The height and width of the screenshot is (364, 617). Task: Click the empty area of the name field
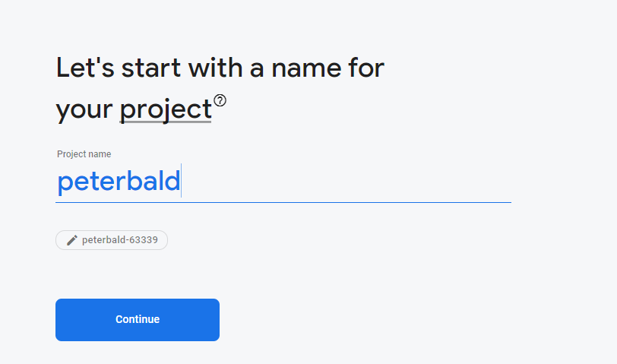(x=346, y=182)
